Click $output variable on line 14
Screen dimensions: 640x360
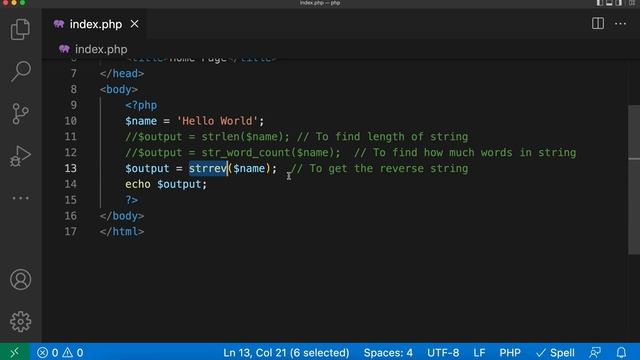[x=179, y=184]
